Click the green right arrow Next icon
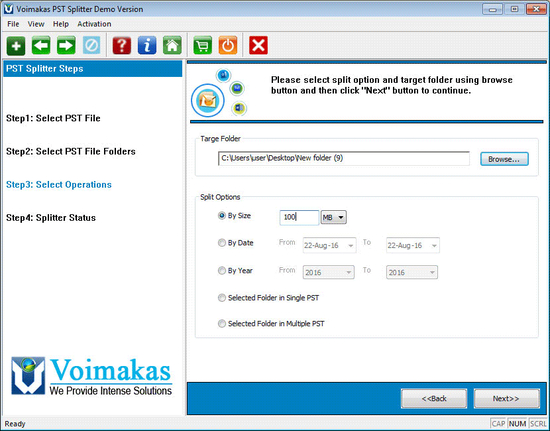550x431 pixels. click(66, 46)
